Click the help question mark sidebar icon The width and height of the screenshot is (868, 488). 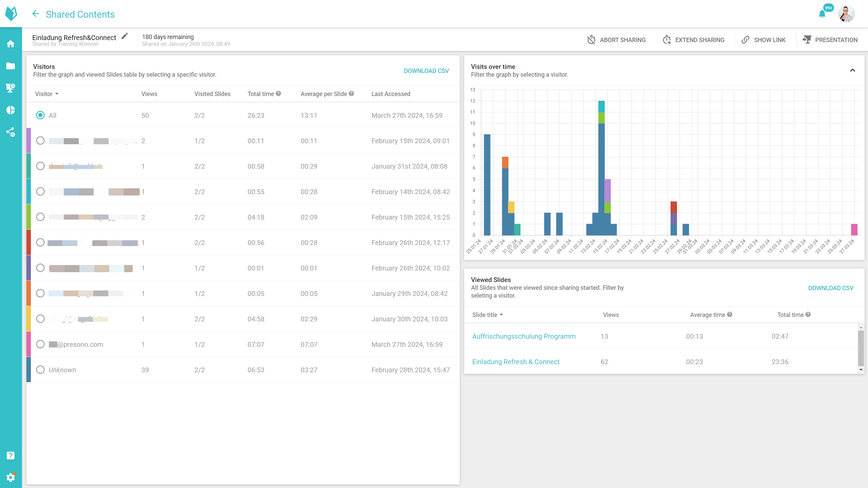click(x=11, y=455)
